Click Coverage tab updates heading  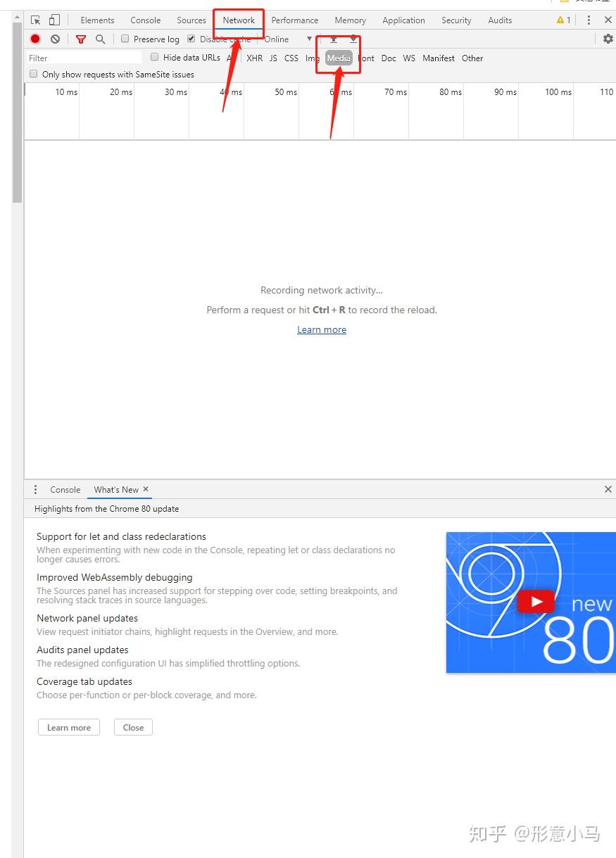(84, 681)
